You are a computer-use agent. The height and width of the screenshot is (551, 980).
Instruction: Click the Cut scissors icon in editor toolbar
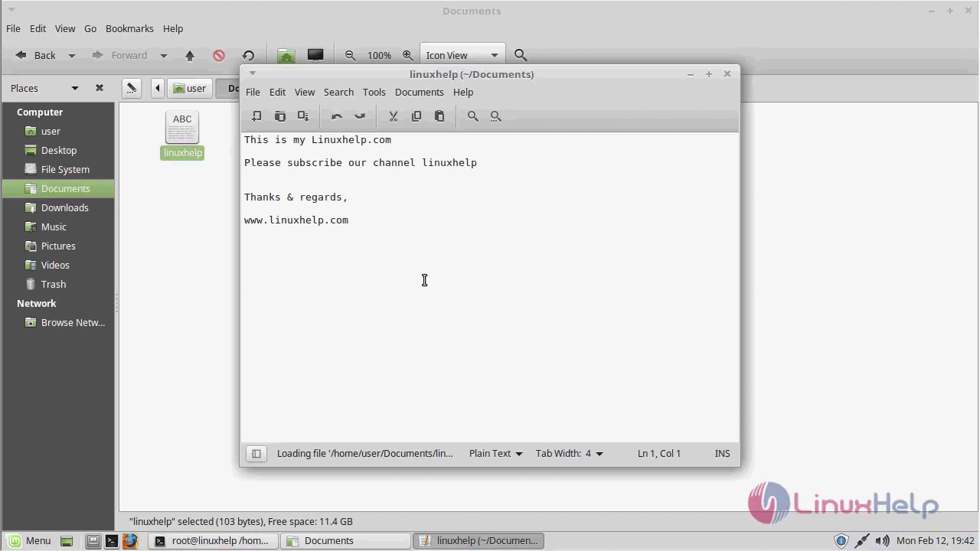[x=393, y=116]
